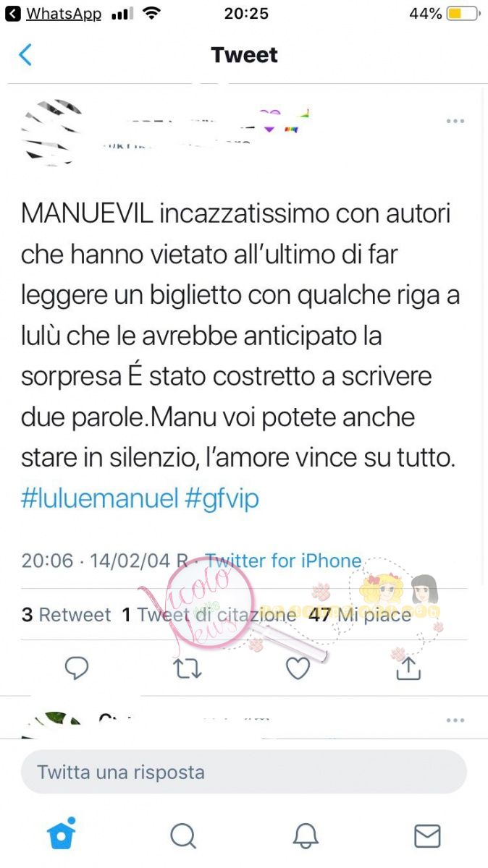Like the tweet with the heart icon
This screenshot has height=868, width=488.
click(x=298, y=668)
